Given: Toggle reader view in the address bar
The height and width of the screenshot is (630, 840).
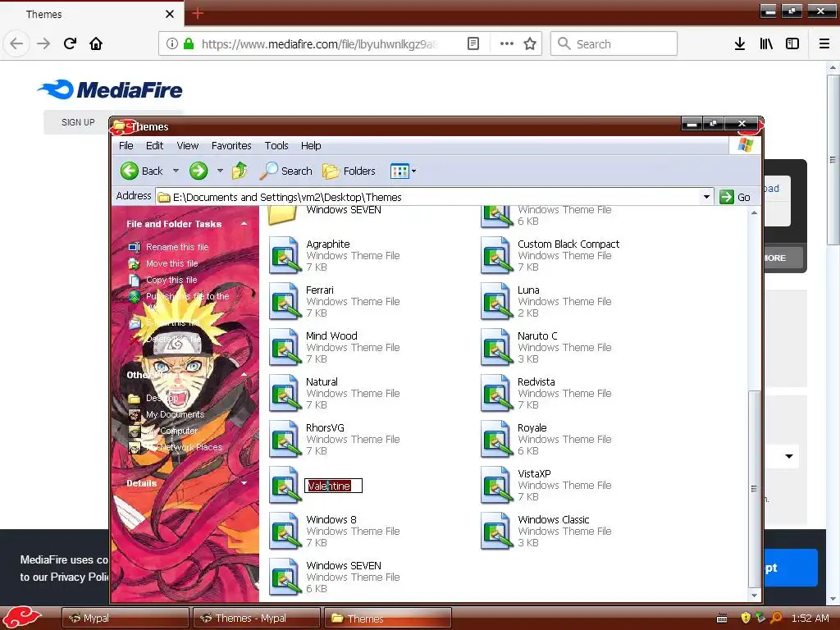Looking at the screenshot, I should point(473,44).
